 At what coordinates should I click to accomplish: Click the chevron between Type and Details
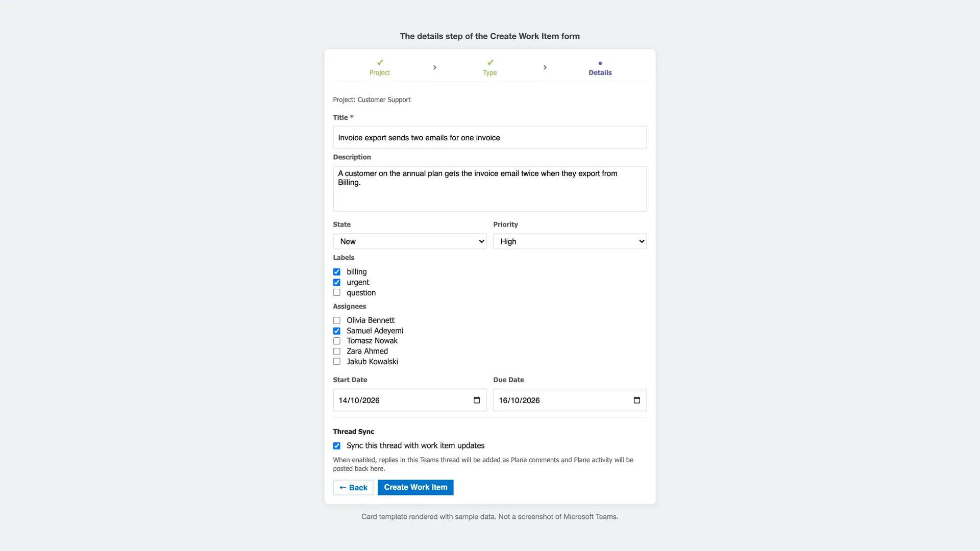[x=545, y=67]
